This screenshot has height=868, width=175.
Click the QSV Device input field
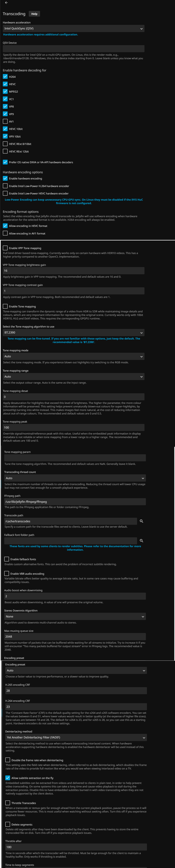pyautogui.click(x=74, y=49)
